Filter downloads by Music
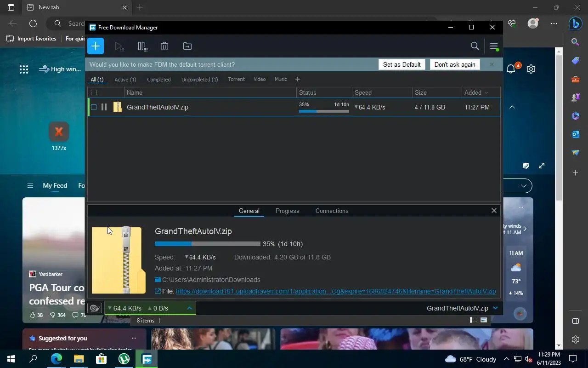Screen dimensions: 588x368 (x=281, y=79)
